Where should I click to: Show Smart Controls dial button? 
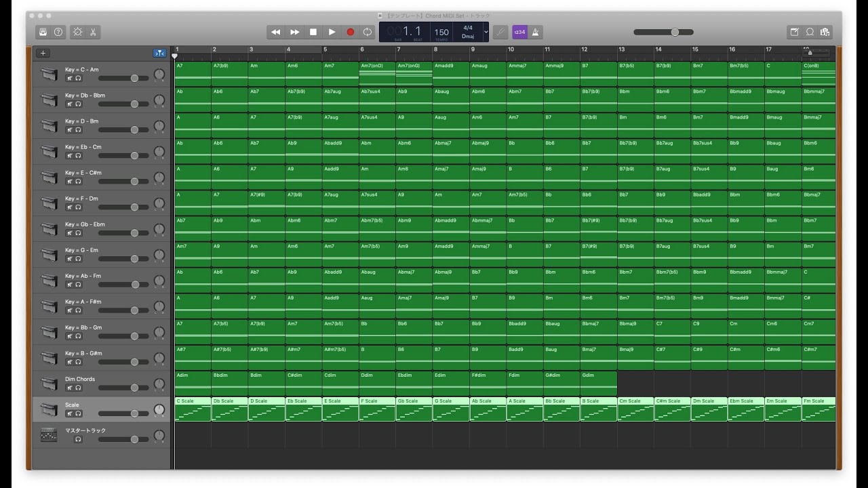coord(78,32)
